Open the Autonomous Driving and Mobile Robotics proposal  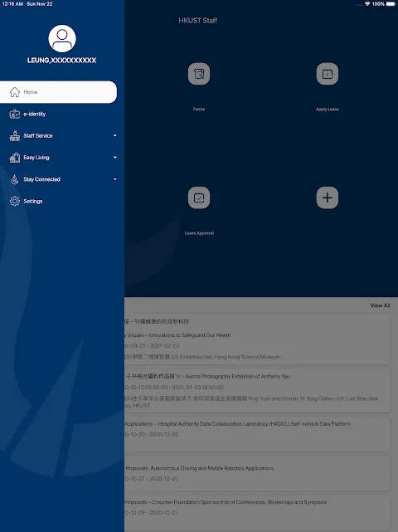point(257,473)
